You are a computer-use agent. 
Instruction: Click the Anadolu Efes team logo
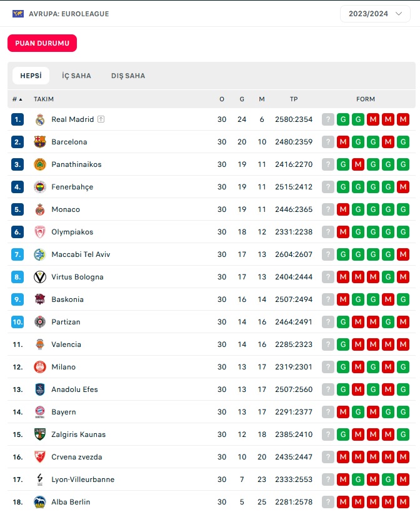(40, 389)
